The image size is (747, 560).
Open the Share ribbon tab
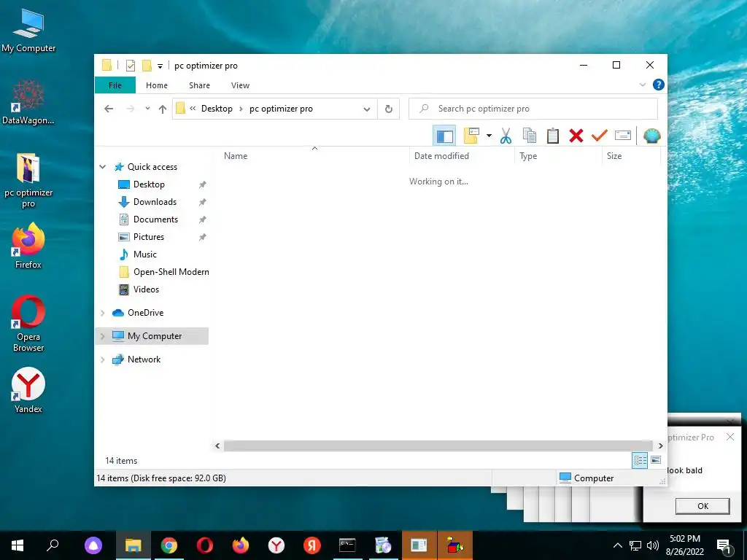pos(199,85)
